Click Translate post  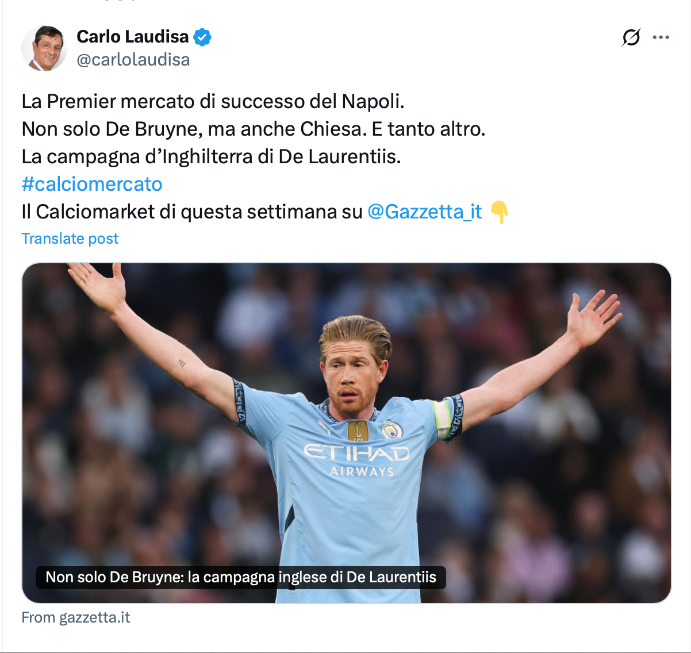click(x=70, y=238)
